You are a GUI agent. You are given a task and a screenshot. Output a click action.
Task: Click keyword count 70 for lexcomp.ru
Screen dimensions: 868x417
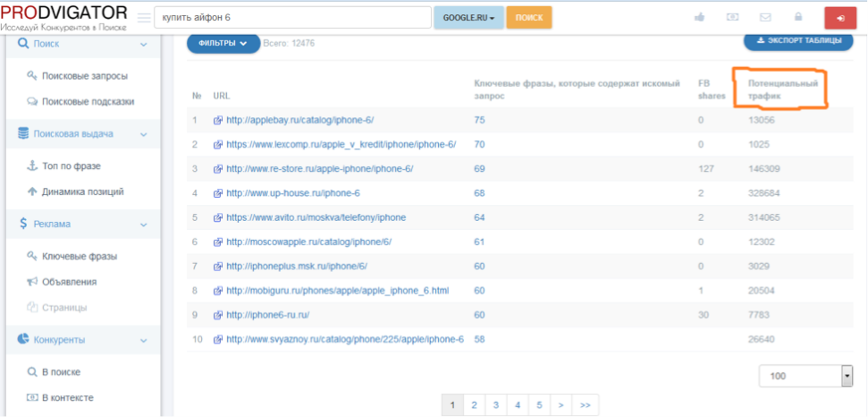click(x=479, y=145)
